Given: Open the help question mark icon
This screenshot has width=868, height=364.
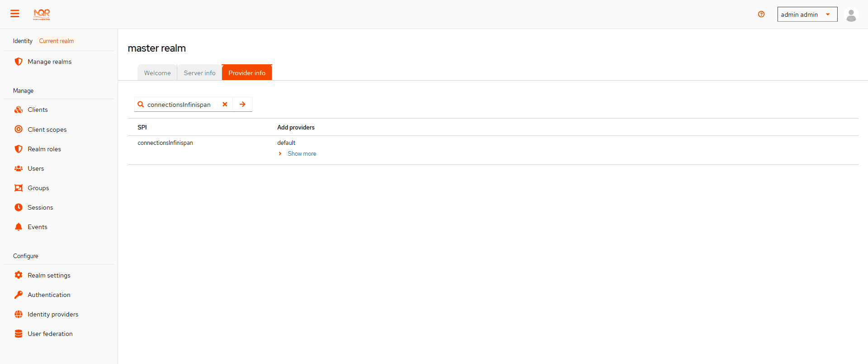Looking at the screenshot, I should click(761, 14).
